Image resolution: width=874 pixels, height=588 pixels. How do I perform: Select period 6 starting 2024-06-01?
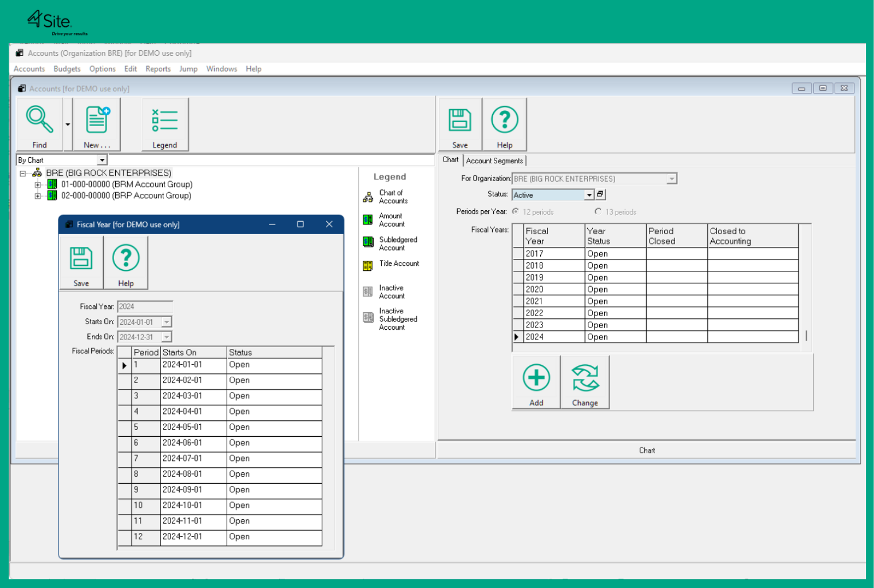pyautogui.click(x=220, y=443)
